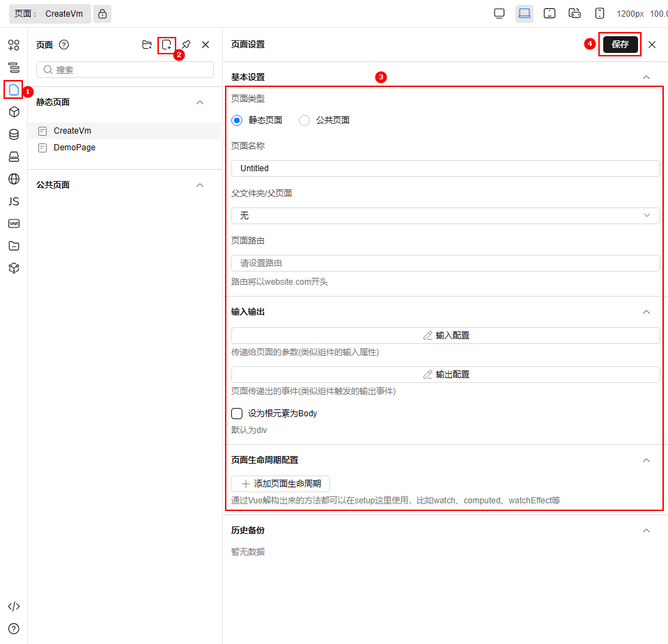Switch preview to phone view

click(x=599, y=13)
